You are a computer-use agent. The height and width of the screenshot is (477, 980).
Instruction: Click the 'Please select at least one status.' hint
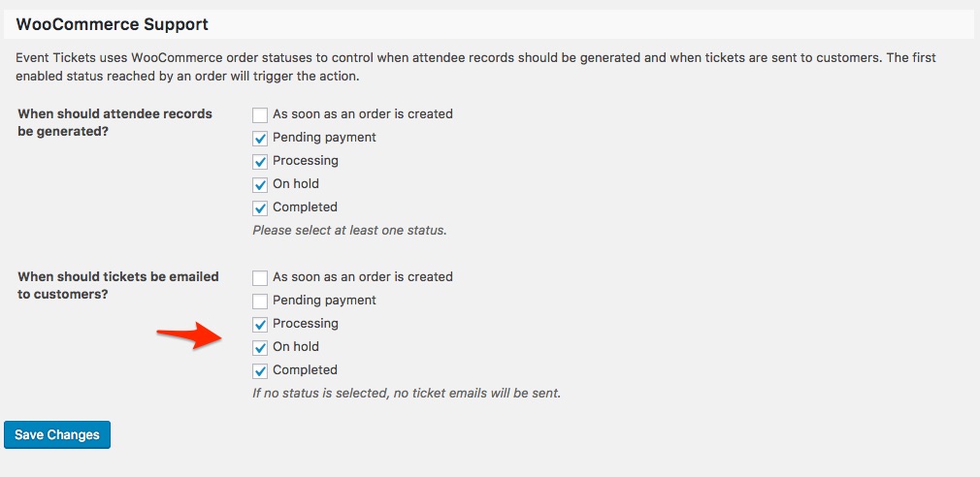349,231
